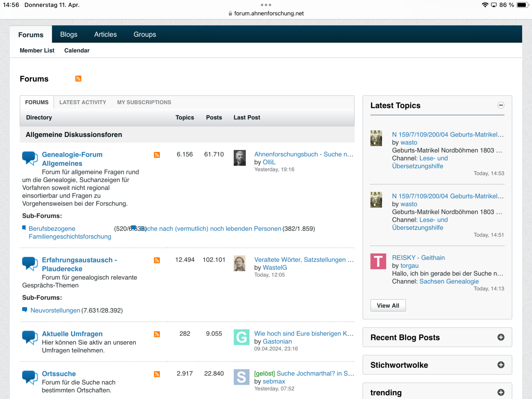
Task: Open the Calendar link
Action: (77, 51)
